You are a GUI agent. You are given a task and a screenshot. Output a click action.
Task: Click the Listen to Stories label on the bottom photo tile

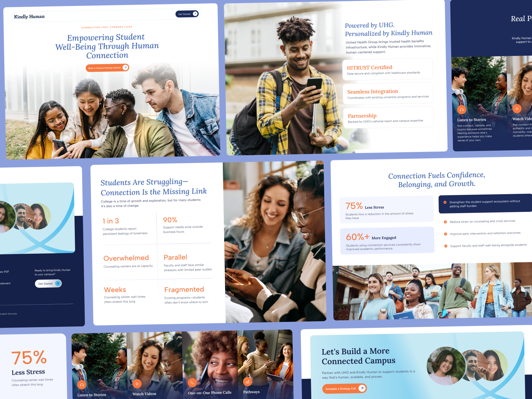(x=92, y=395)
